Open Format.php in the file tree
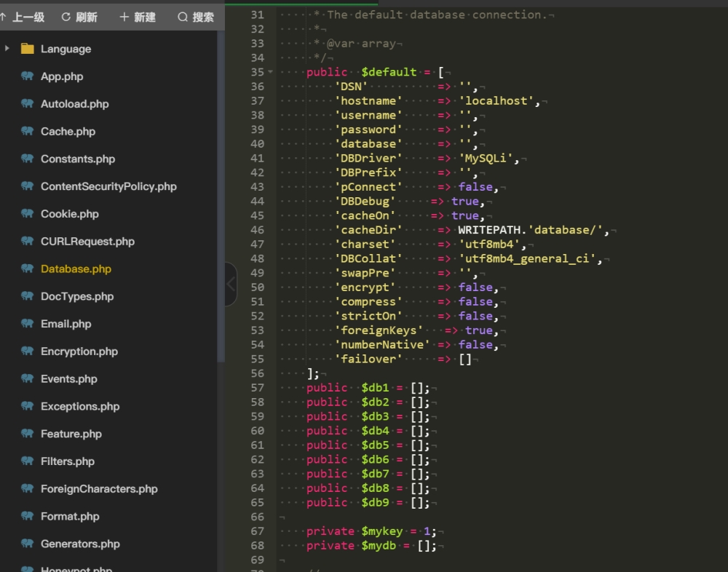The width and height of the screenshot is (728, 572). pyautogui.click(x=70, y=516)
